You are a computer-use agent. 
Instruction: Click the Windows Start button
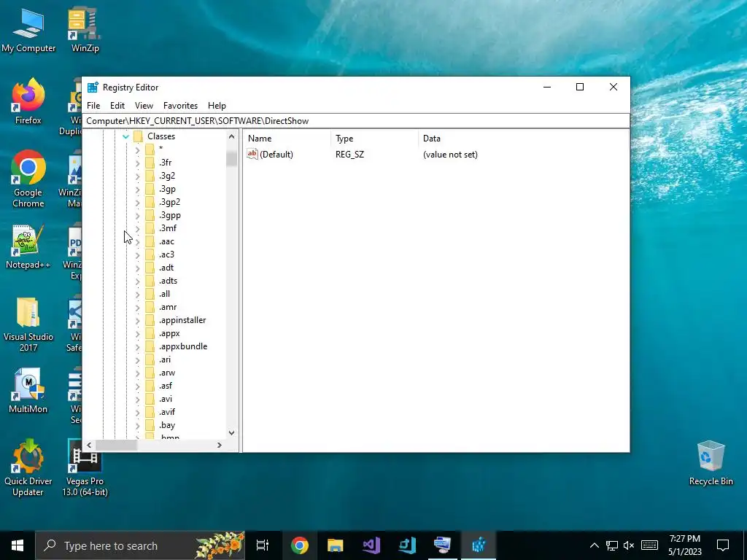click(x=18, y=545)
